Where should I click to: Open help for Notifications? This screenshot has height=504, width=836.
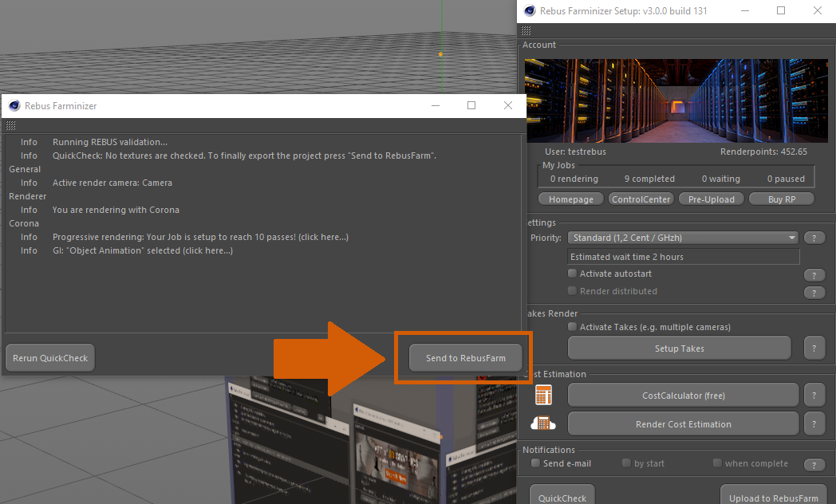pos(814,465)
